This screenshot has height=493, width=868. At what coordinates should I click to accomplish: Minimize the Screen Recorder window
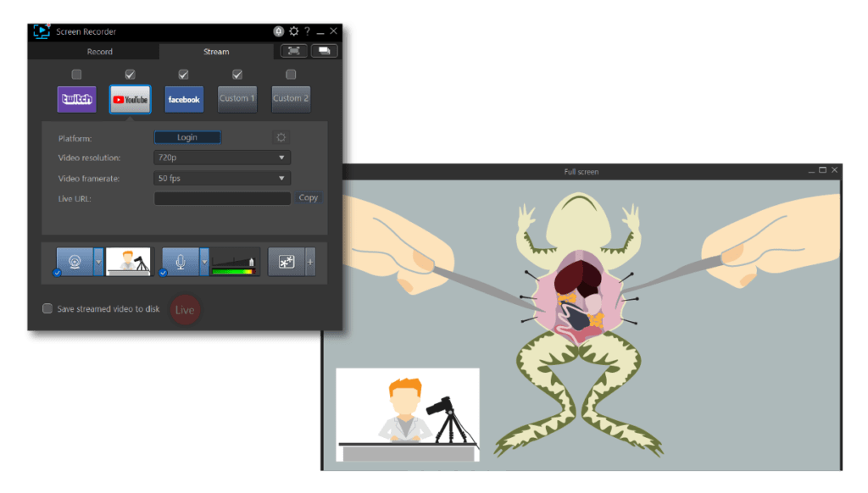tap(320, 32)
